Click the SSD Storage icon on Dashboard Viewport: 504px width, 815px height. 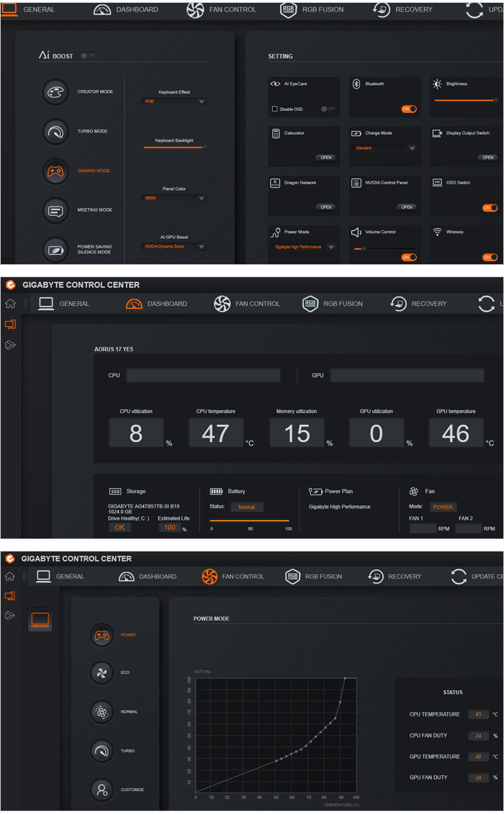[x=114, y=491]
